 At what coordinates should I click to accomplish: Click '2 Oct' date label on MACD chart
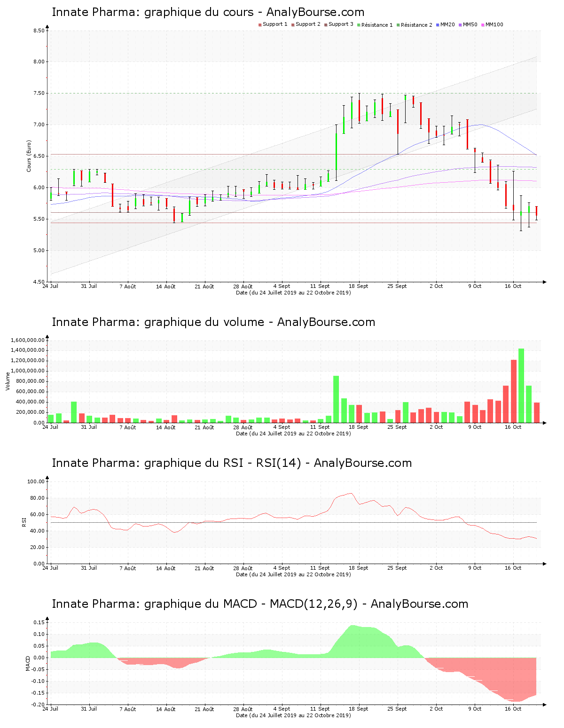[436, 709]
